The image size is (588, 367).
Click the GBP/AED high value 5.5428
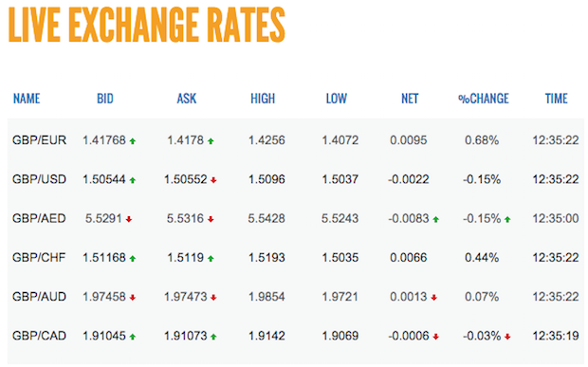[x=266, y=218]
